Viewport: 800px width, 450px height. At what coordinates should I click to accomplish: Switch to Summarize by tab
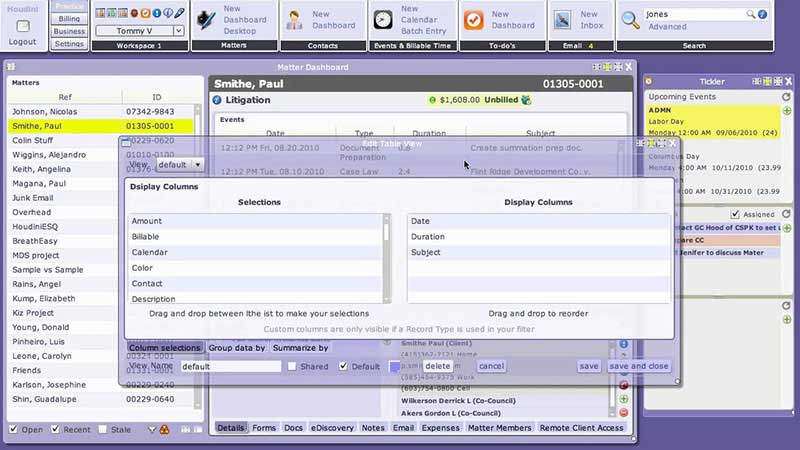(301, 347)
